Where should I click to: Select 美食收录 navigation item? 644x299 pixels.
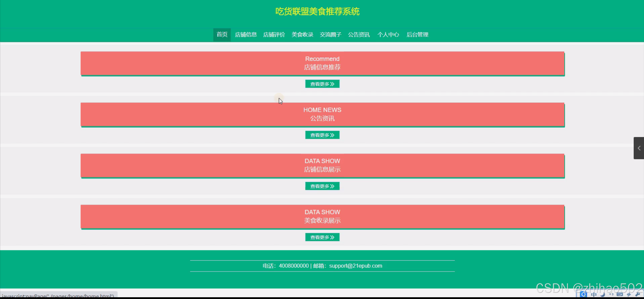click(302, 35)
